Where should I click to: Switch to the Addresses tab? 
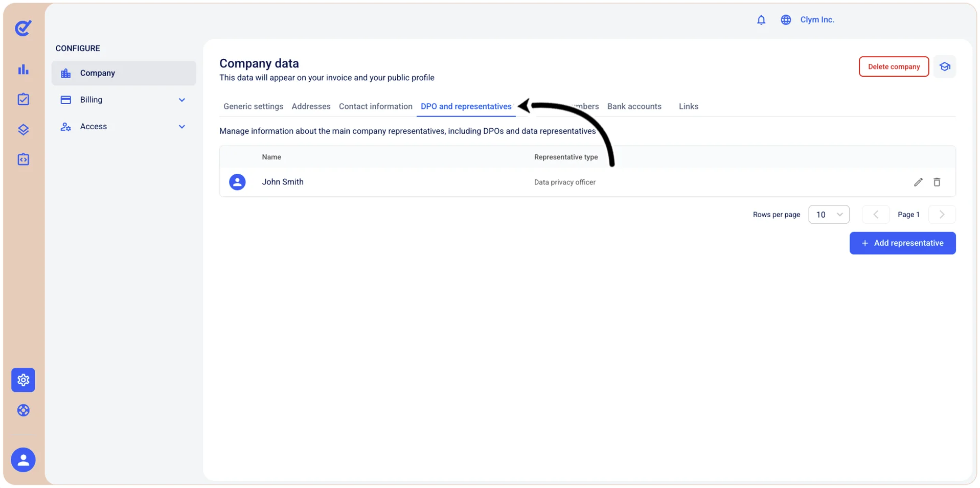311,106
